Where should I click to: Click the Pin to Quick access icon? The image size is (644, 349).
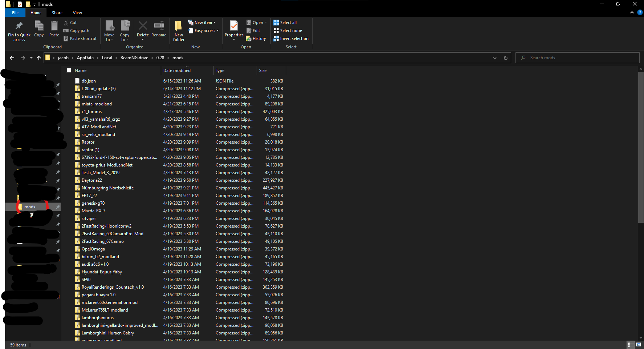coord(19,26)
